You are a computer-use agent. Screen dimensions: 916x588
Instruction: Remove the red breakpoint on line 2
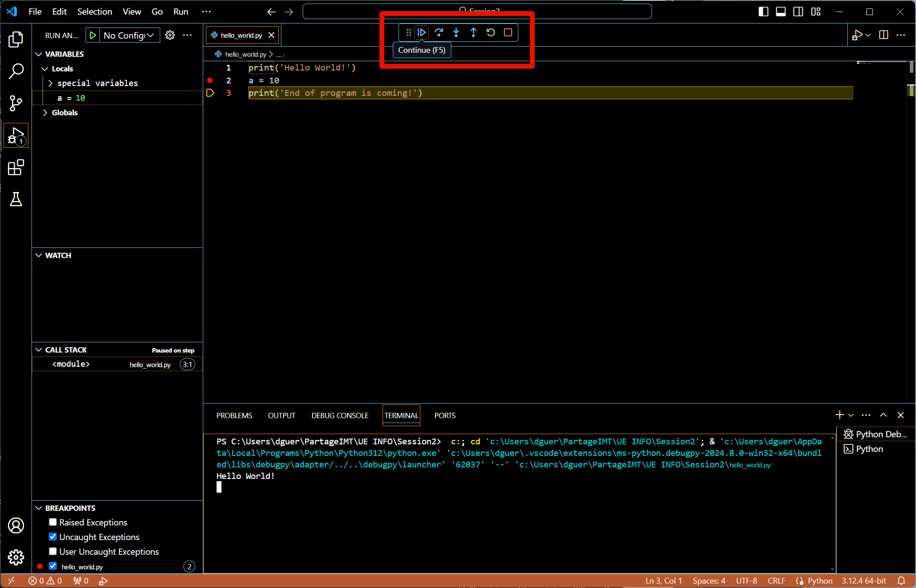pyautogui.click(x=210, y=80)
